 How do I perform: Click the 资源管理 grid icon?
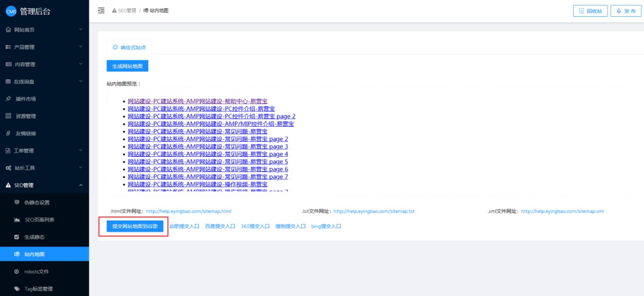click(x=8, y=115)
